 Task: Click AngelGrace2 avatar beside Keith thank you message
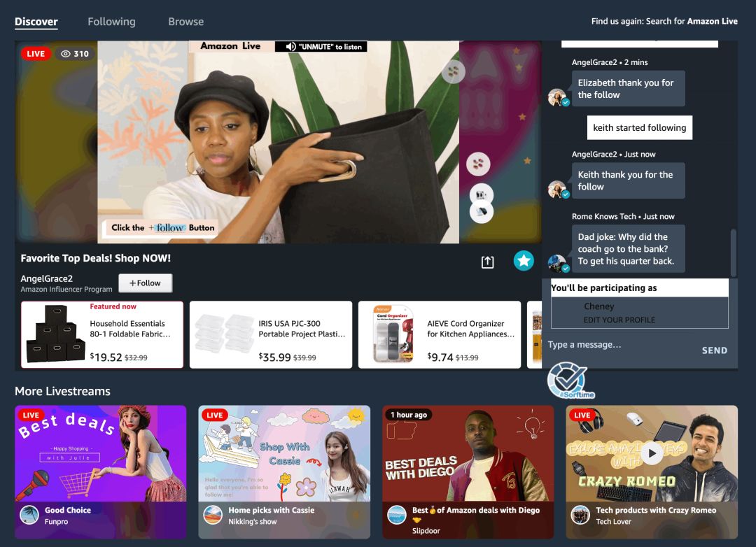click(558, 190)
